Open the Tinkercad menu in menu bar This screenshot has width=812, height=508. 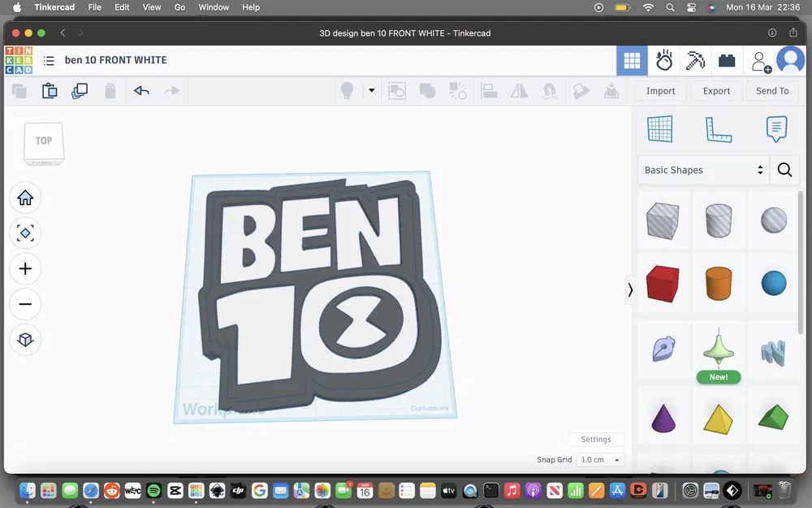pos(54,7)
